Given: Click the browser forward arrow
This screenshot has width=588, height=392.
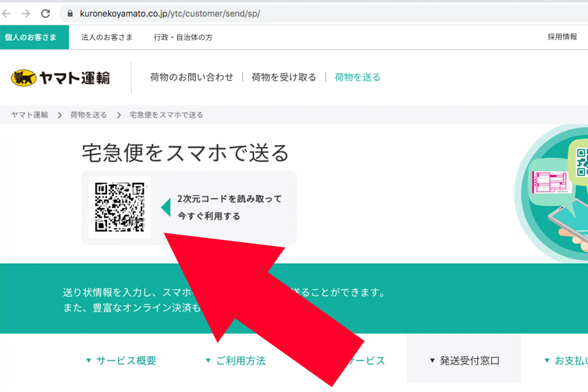Looking at the screenshot, I should [25, 14].
